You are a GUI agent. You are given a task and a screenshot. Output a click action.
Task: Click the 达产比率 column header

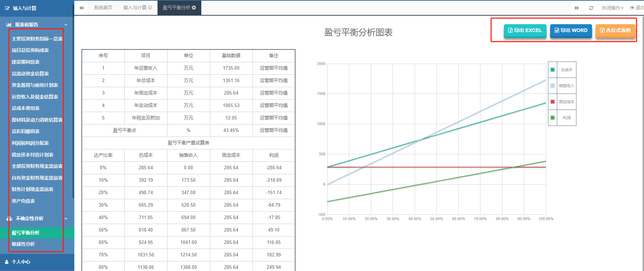pos(103,155)
